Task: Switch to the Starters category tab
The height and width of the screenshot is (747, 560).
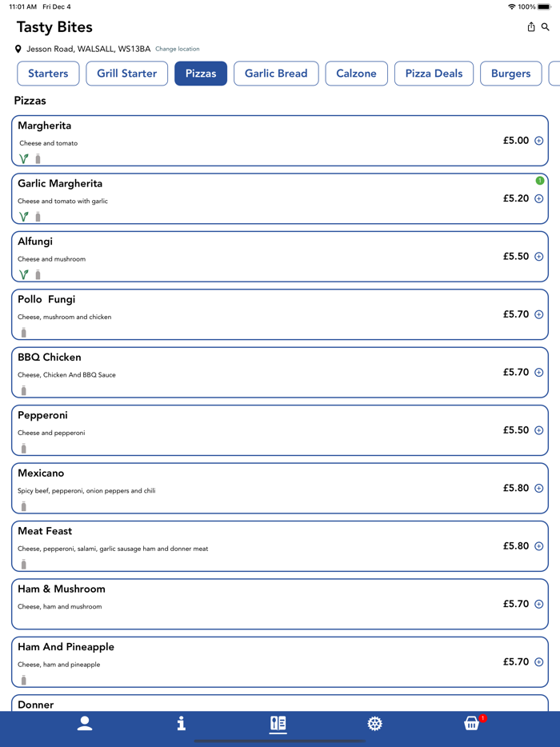Action: 48,74
